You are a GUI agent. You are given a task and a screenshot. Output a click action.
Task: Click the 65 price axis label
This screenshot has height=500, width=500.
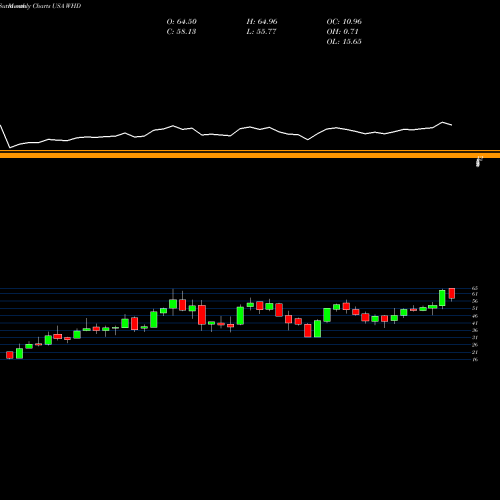point(475,288)
